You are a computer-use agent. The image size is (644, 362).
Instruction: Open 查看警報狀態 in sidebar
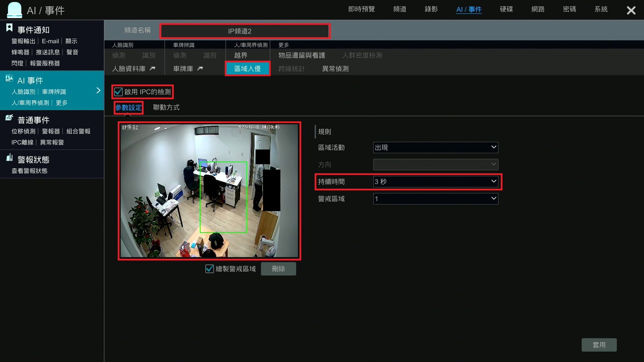point(30,171)
